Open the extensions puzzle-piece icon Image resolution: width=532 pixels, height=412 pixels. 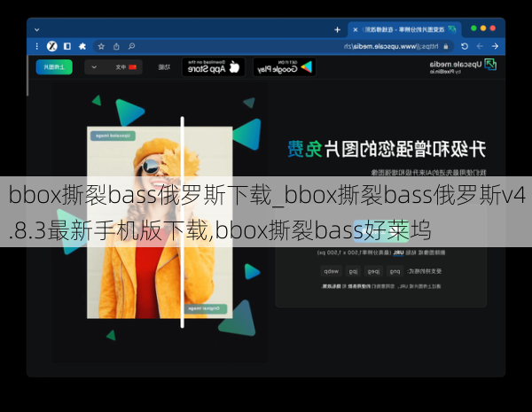[x=82, y=46]
